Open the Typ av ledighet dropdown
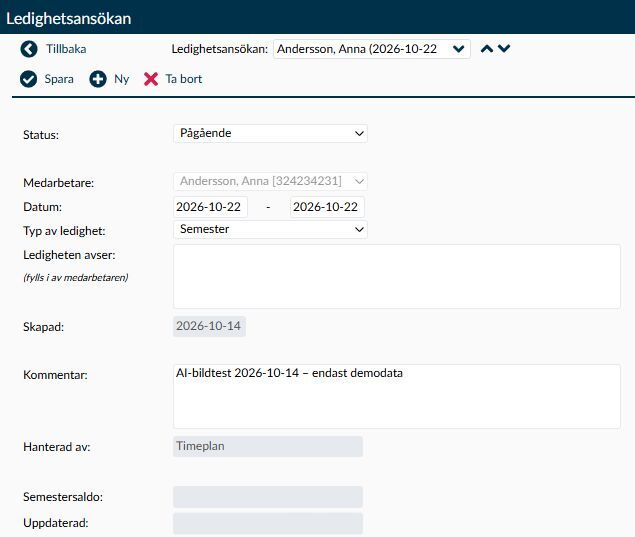The width and height of the screenshot is (635, 537). [x=271, y=229]
